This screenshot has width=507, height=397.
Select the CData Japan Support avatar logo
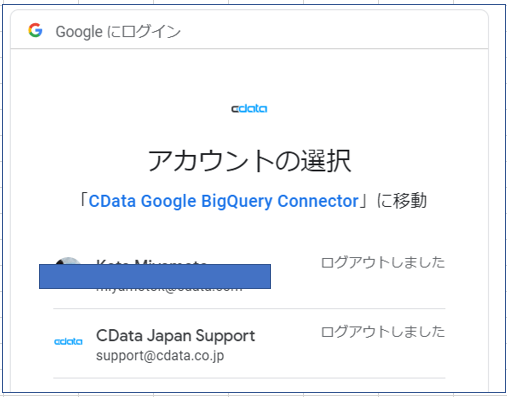[68, 341]
